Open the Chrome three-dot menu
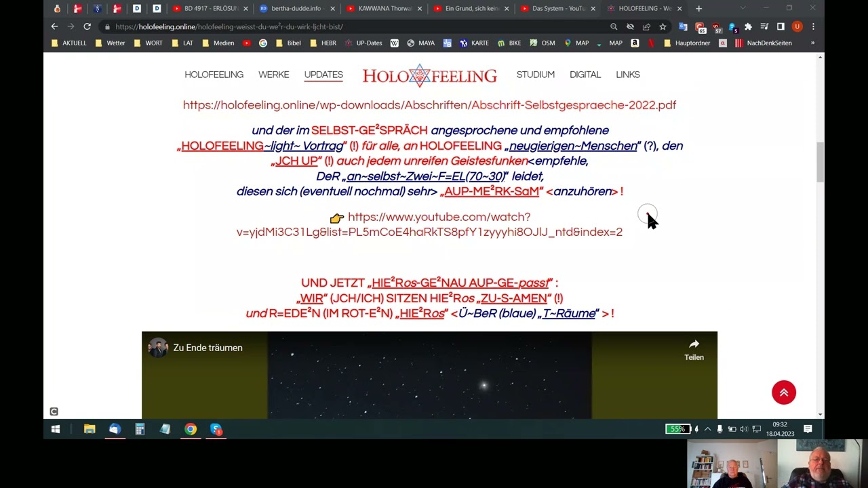The width and height of the screenshot is (868, 488). point(813,26)
